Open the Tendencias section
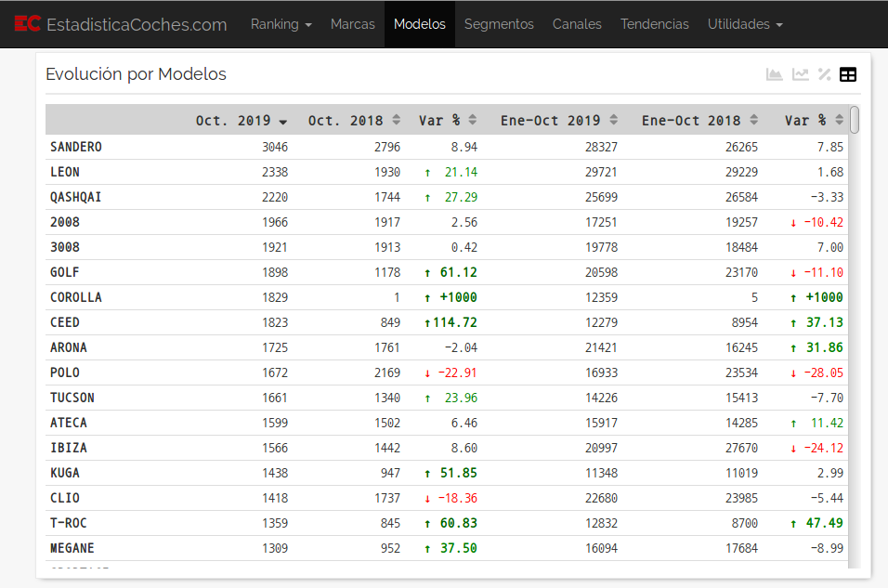The height and width of the screenshot is (588, 888). pos(655,24)
